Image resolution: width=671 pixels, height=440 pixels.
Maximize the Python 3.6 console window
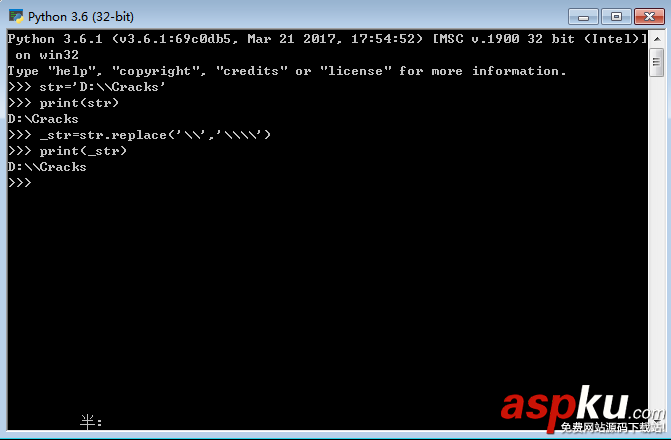[x=616, y=17]
